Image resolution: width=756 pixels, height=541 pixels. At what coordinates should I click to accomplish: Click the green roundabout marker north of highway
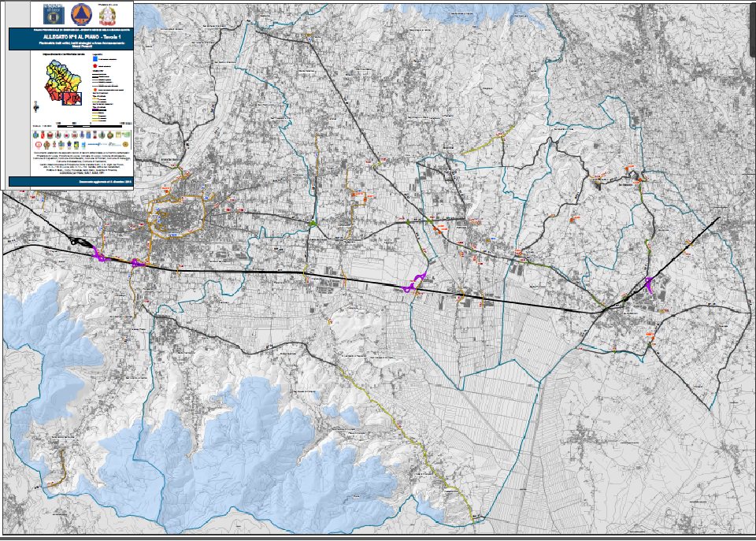313,225
